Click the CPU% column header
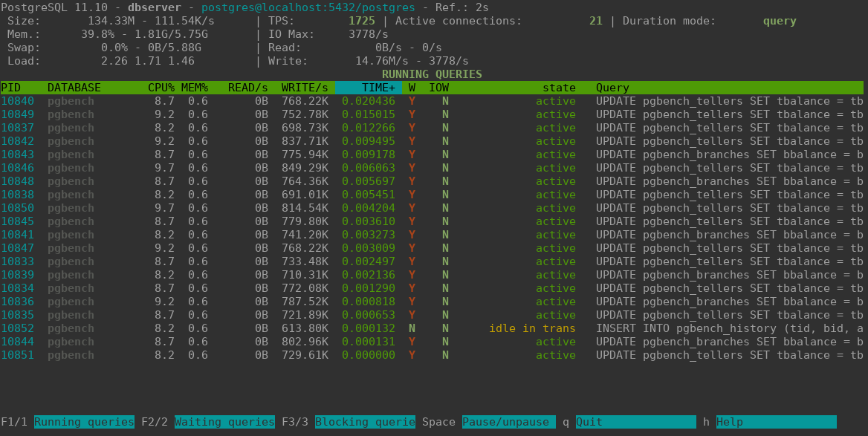Image resolution: width=868 pixels, height=436 pixels. (x=161, y=88)
